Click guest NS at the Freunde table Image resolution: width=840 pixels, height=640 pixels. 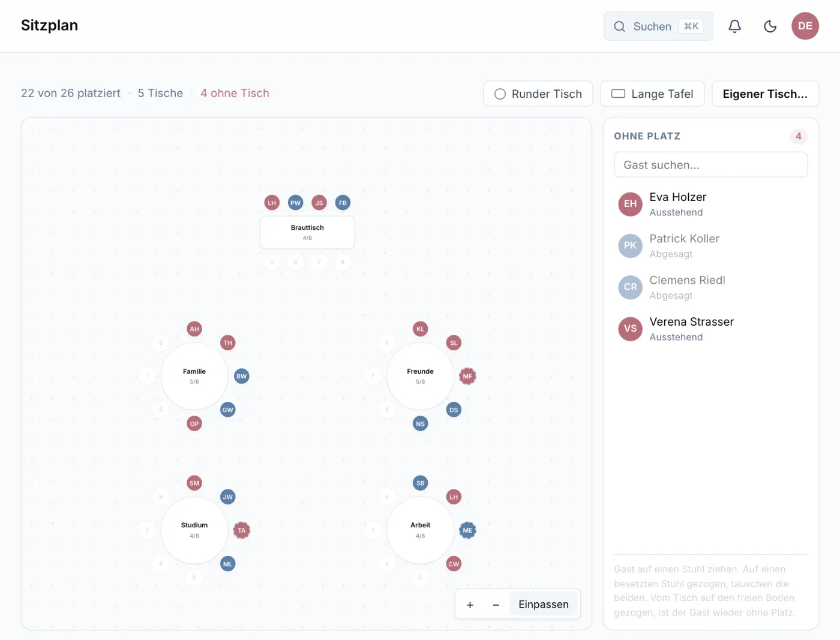pyautogui.click(x=421, y=423)
